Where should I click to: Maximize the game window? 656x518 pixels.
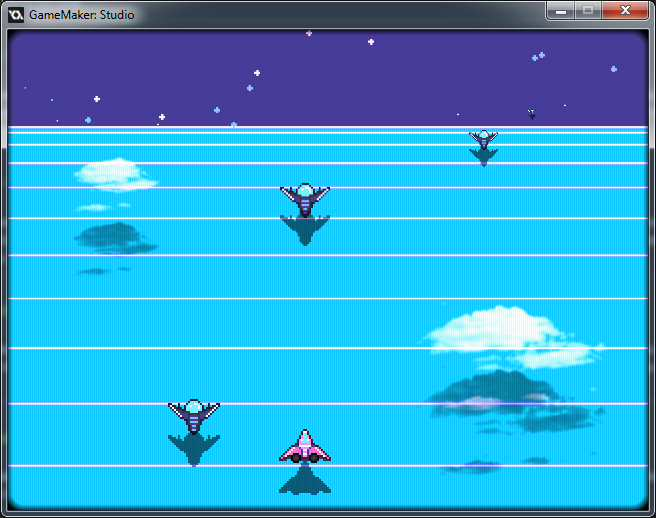(589, 10)
